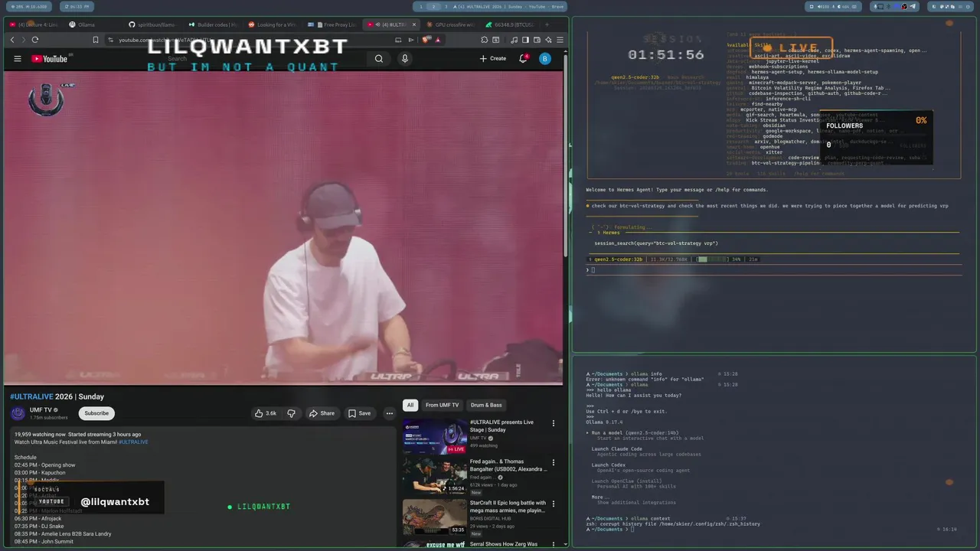Switch to the Builder codes tab
The image size is (980, 551).
[213, 24]
